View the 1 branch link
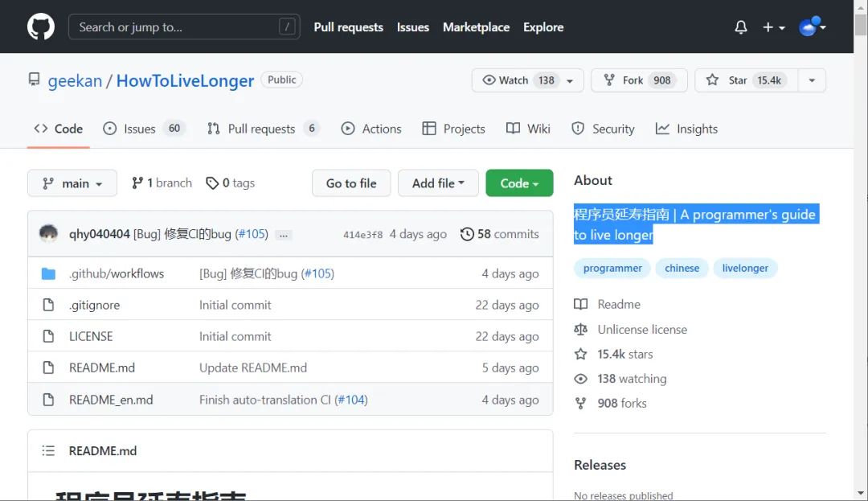The image size is (868, 501). 162,183
